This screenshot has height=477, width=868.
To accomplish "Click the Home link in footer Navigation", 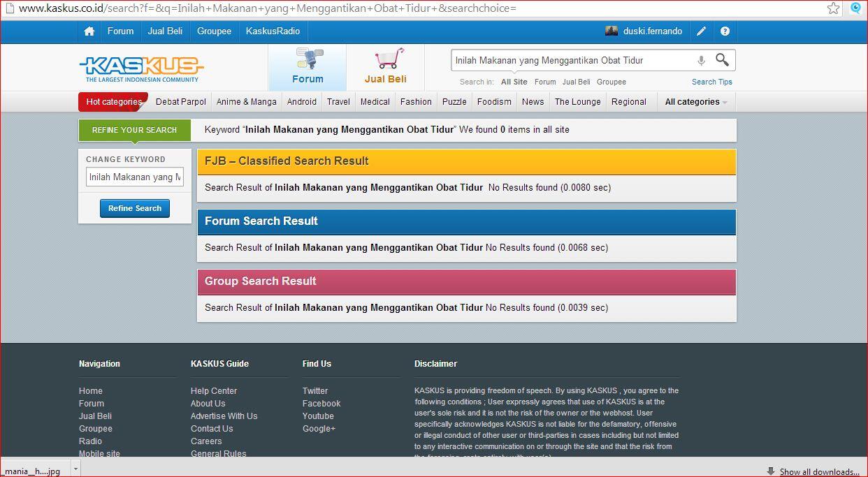I will coord(91,391).
